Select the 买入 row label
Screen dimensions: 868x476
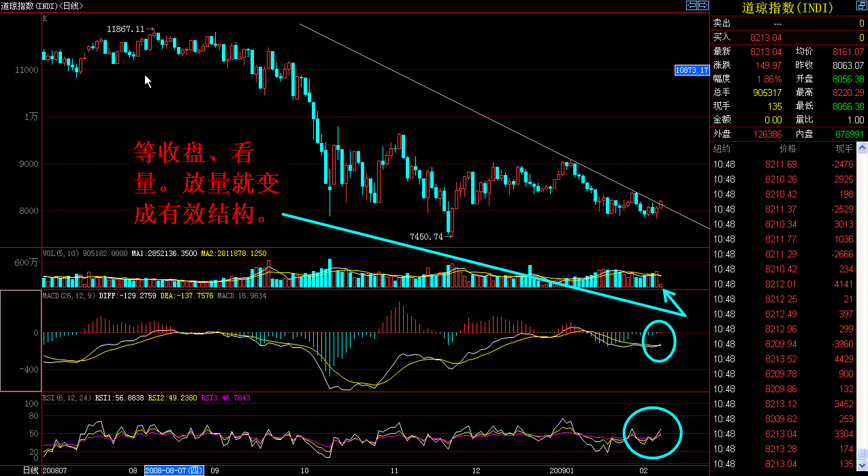[x=722, y=37]
